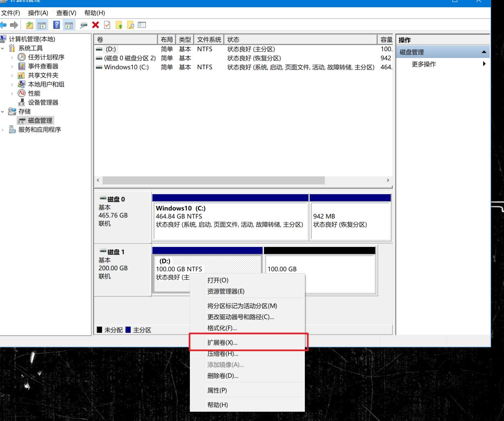The width and height of the screenshot is (504, 421).
Task: Click the Connect disk toolbar icon
Action: tap(84, 25)
